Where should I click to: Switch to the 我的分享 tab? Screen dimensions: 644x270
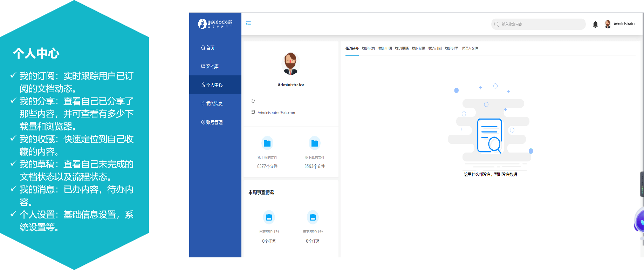coord(451,48)
